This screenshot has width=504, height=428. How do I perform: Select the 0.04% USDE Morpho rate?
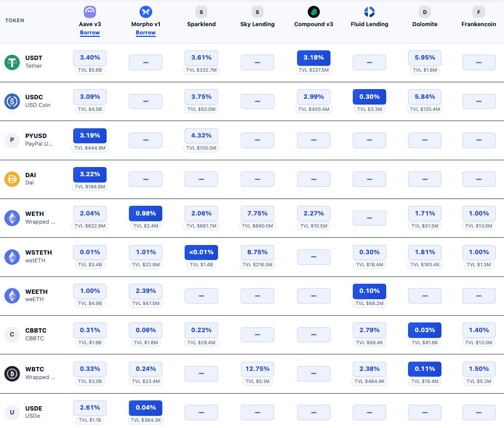click(x=145, y=408)
